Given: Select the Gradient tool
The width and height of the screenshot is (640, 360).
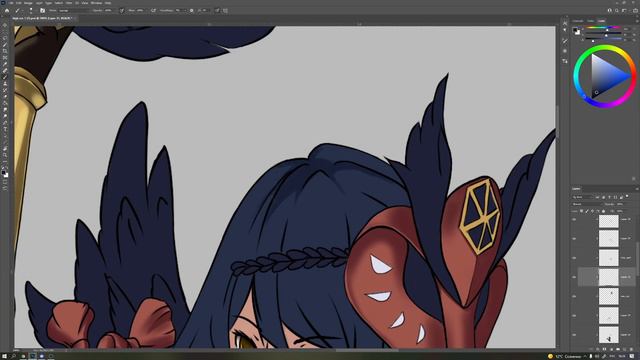Looking at the screenshot, I should (5, 102).
